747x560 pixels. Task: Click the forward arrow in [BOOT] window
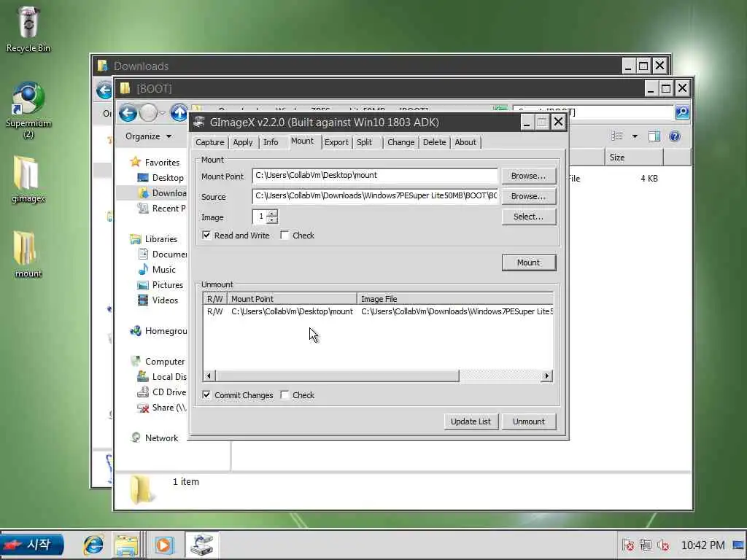[149, 113]
